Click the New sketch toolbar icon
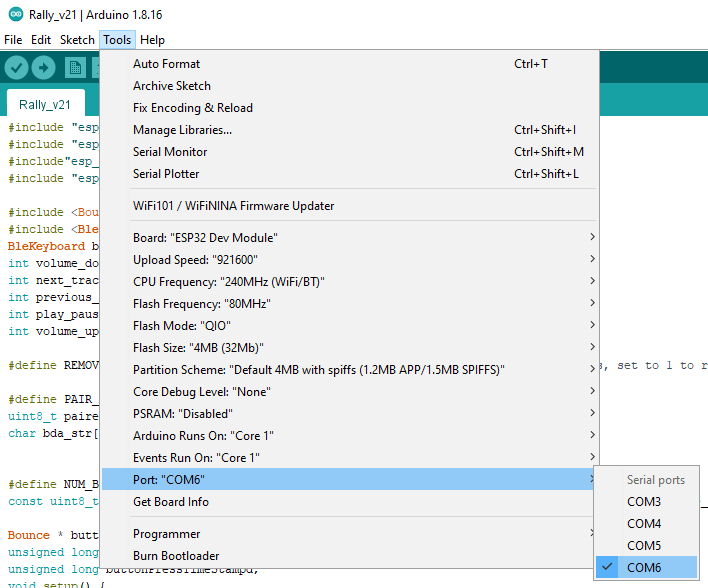The height and width of the screenshot is (588, 708). click(75, 68)
